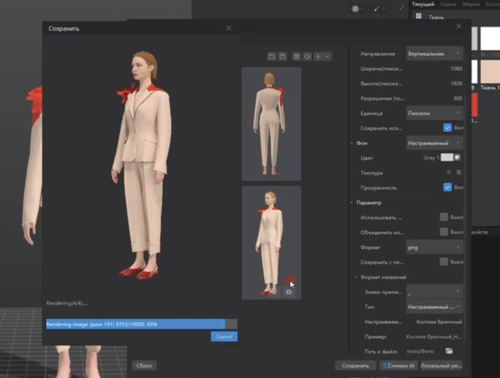Select the beige Ткань 1 fabric swatch
The height and width of the screenshot is (378, 500).
[x=490, y=72]
